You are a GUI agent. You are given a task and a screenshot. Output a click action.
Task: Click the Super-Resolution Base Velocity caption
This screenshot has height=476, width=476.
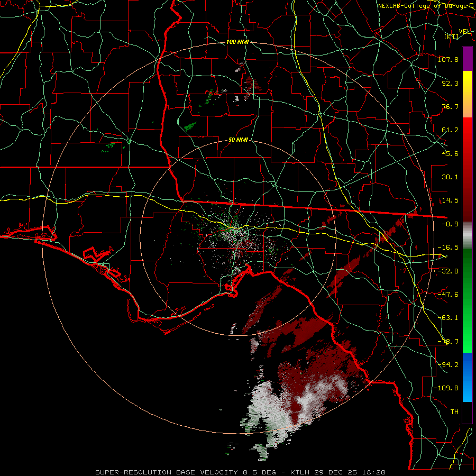(241, 472)
